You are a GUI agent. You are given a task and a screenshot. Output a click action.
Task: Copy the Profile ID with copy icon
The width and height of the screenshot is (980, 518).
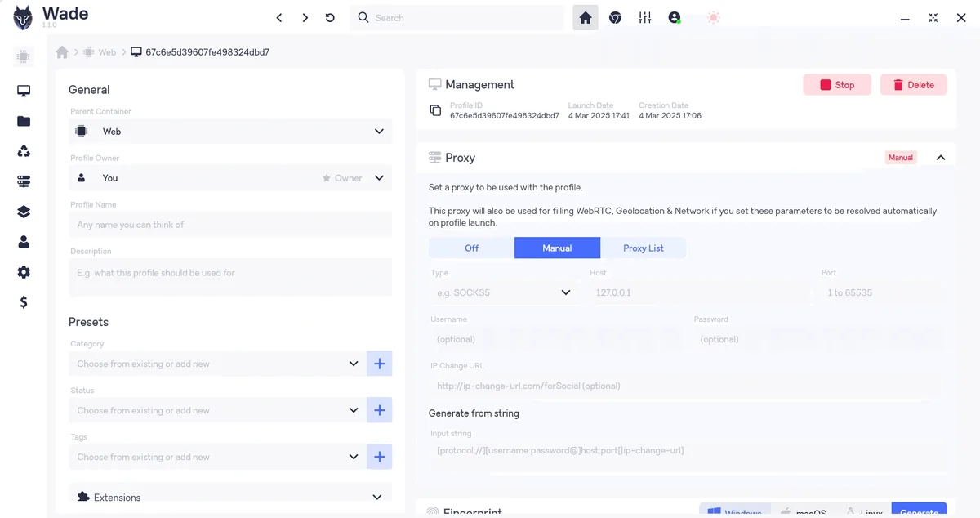coord(435,110)
